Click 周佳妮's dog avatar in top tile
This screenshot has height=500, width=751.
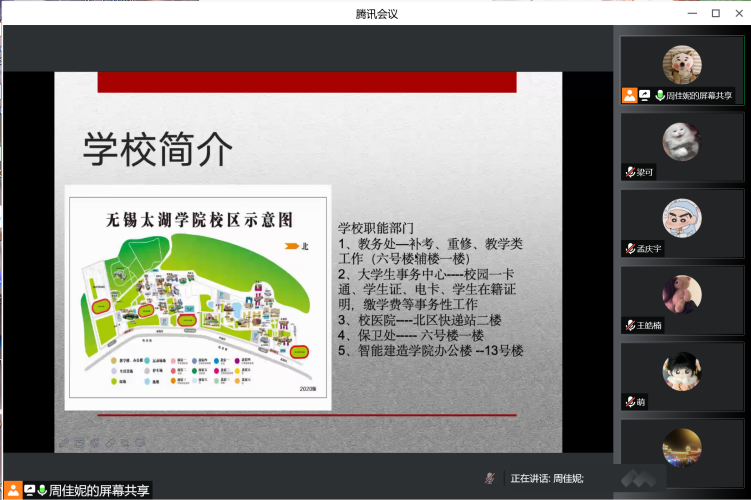(681, 64)
